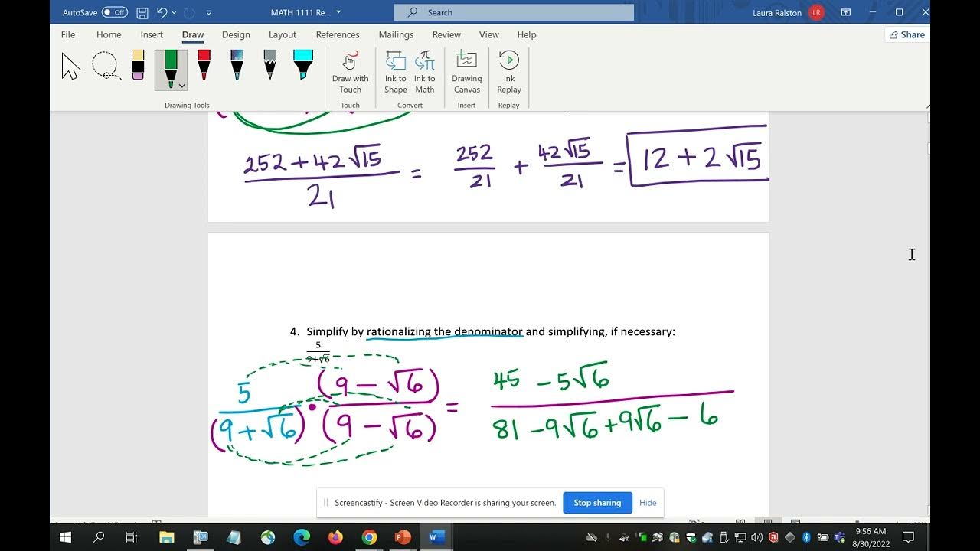Customize Quick Access Toolbar dropdown
980x551 pixels.
point(209,12)
